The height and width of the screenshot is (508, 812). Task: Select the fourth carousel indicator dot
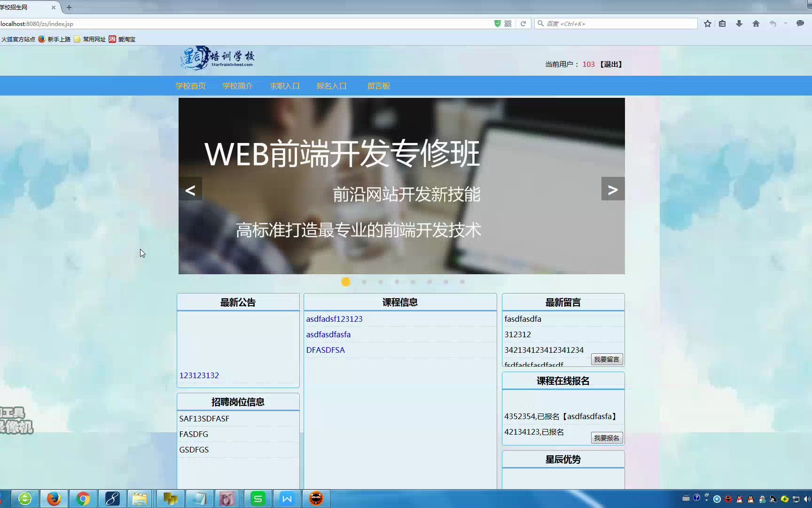pos(397,282)
